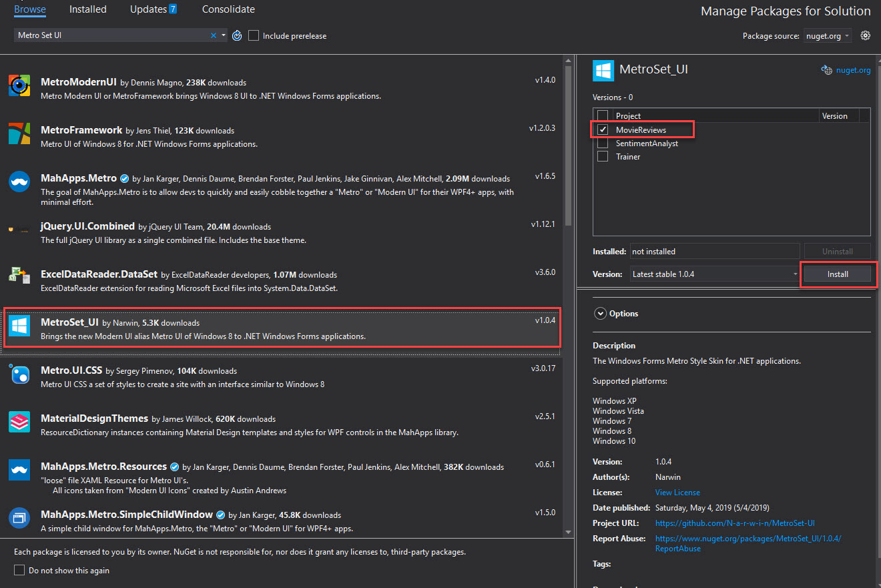Toggle the select-all projects checkbox
Image resolution: width=881 pixels, height=588 pixels.
(x=603, y=116)
